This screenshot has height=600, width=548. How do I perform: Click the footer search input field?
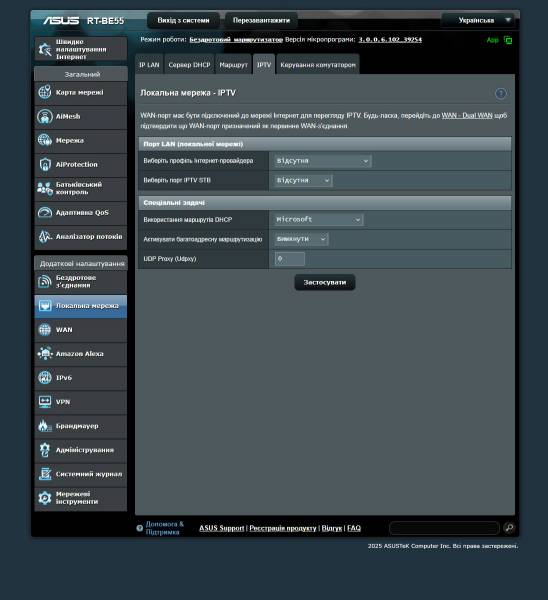point(444,528)
